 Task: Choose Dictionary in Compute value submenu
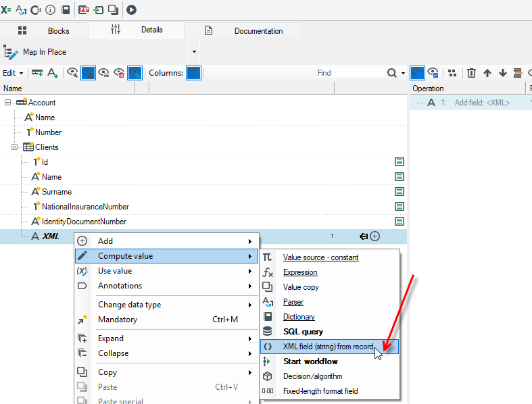click(x=329, y=317)
